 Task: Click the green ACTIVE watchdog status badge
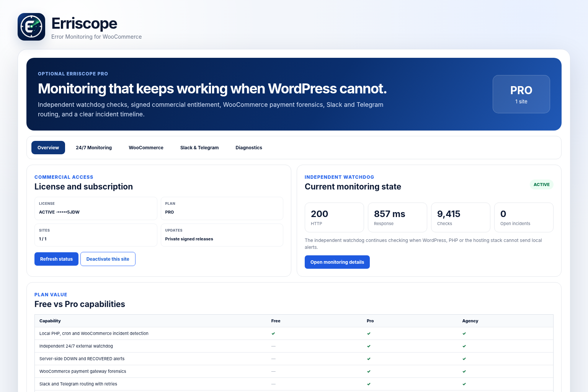pos(542,185)
